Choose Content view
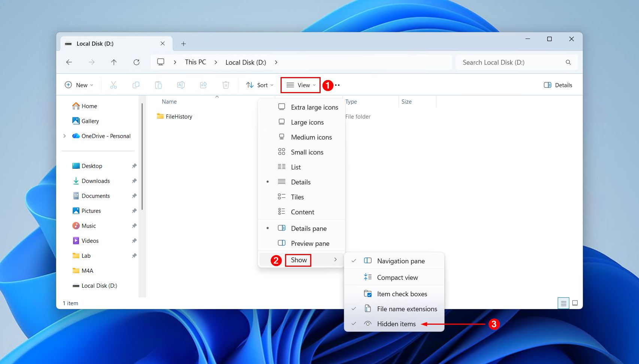The height and width of the screenshot is (364, 639). click(302, 212)
